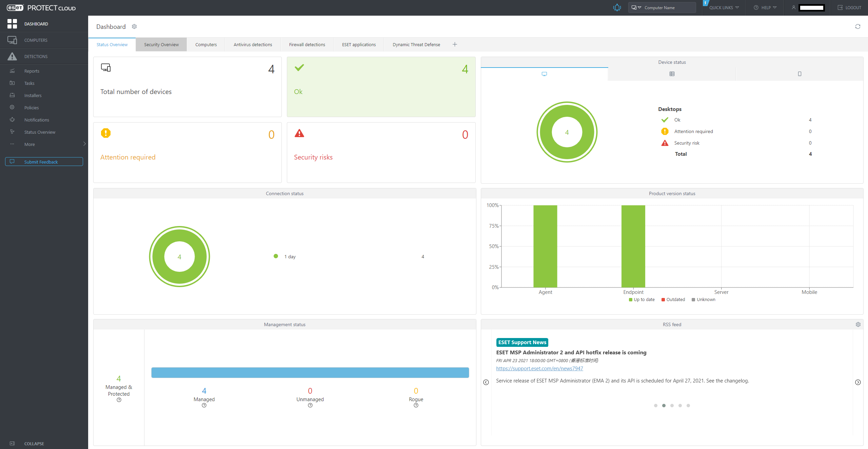Open Quick Links dropdown

pyautogui.click(x=724, y=7)
